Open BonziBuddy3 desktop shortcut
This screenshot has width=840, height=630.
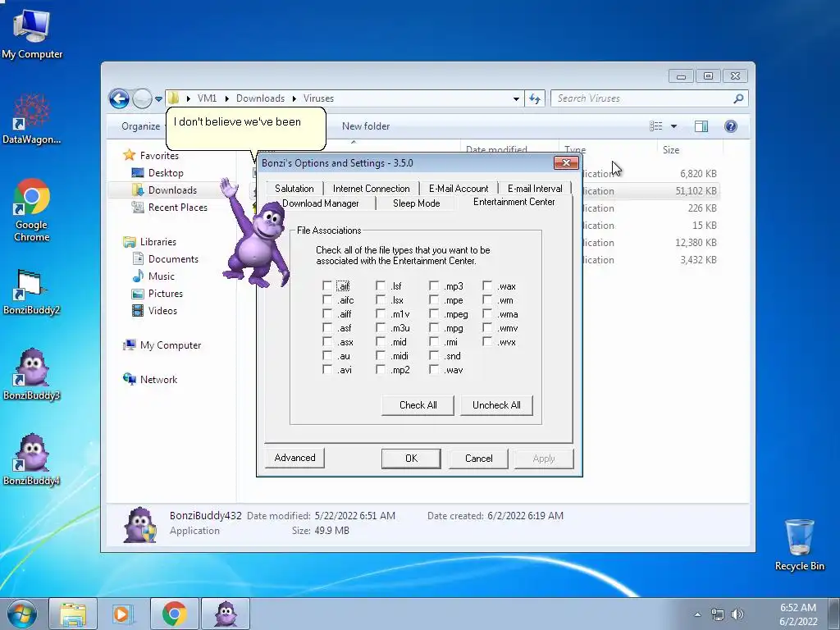(32, 374)
